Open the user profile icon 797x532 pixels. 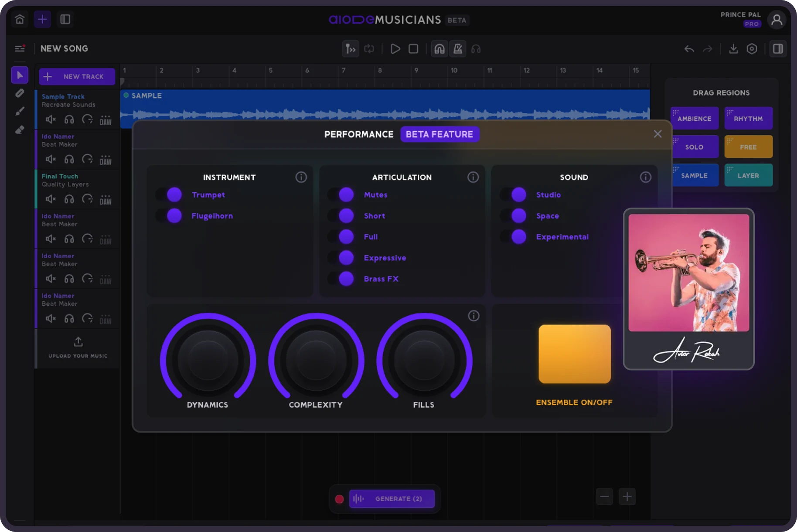point(777,20)
